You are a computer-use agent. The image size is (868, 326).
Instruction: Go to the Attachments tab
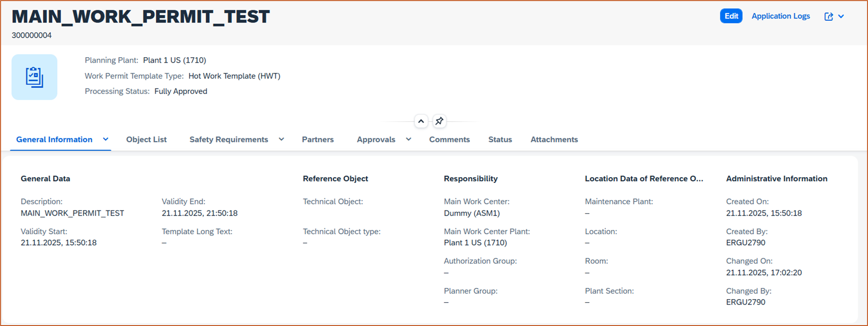(554, 139)
